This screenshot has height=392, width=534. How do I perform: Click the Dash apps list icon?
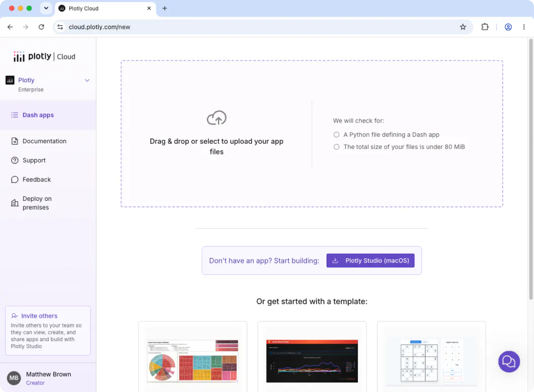coord(15,115)
